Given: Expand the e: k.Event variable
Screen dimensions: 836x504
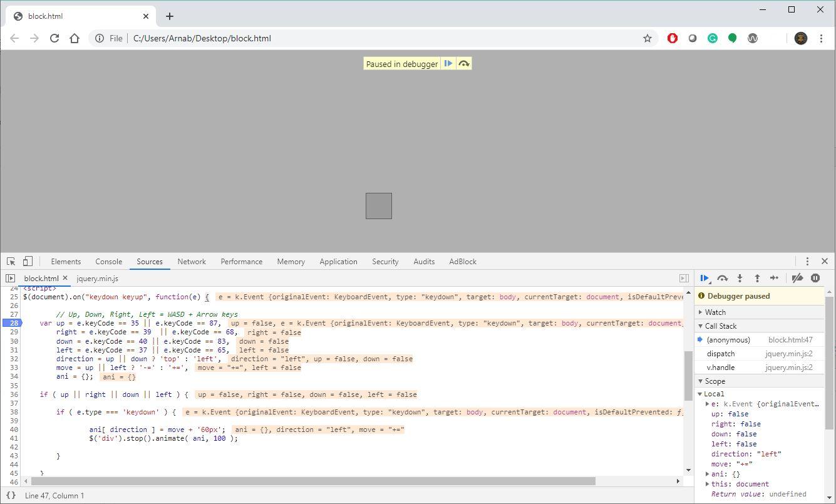Looking at the screenshot, I should (708, 404).
